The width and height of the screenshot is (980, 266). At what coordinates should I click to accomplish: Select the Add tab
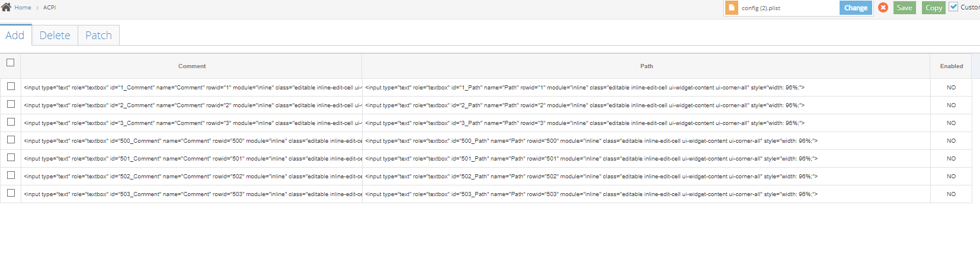(15, 36)
